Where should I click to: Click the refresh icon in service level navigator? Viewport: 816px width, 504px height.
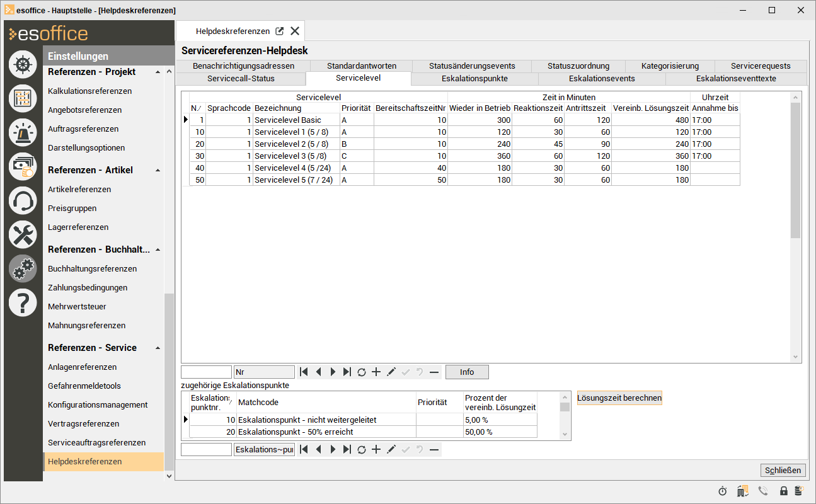pyautogui.click(x=362, y=372)
